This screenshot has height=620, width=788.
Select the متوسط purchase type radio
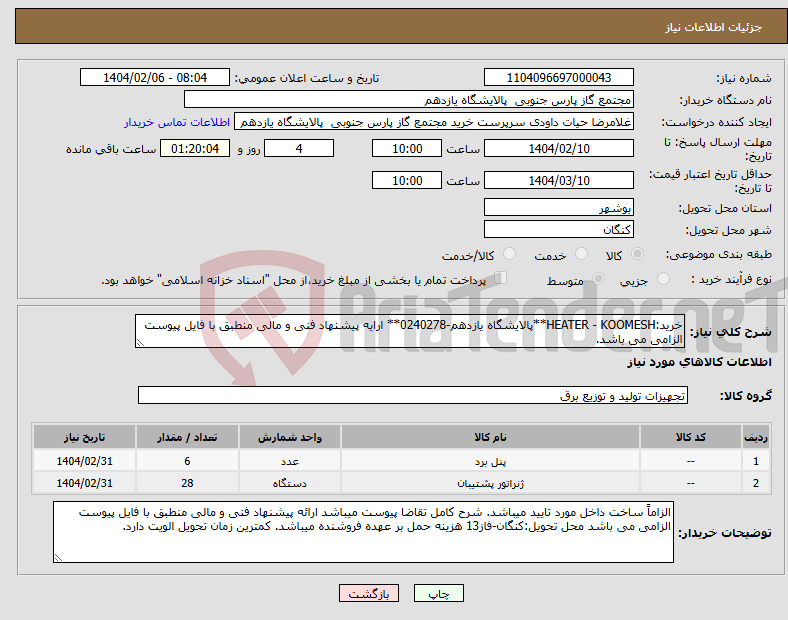[598, 279]
